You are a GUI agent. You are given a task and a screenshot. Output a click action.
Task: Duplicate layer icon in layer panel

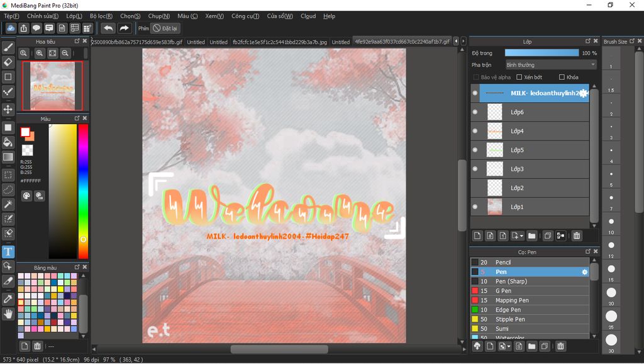548,236
